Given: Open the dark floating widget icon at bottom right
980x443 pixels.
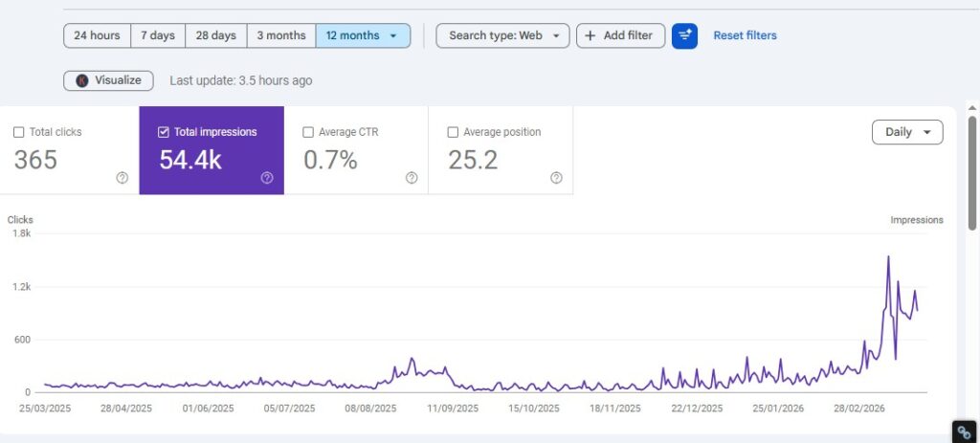Looking at the screenshot, I should 965,432.
